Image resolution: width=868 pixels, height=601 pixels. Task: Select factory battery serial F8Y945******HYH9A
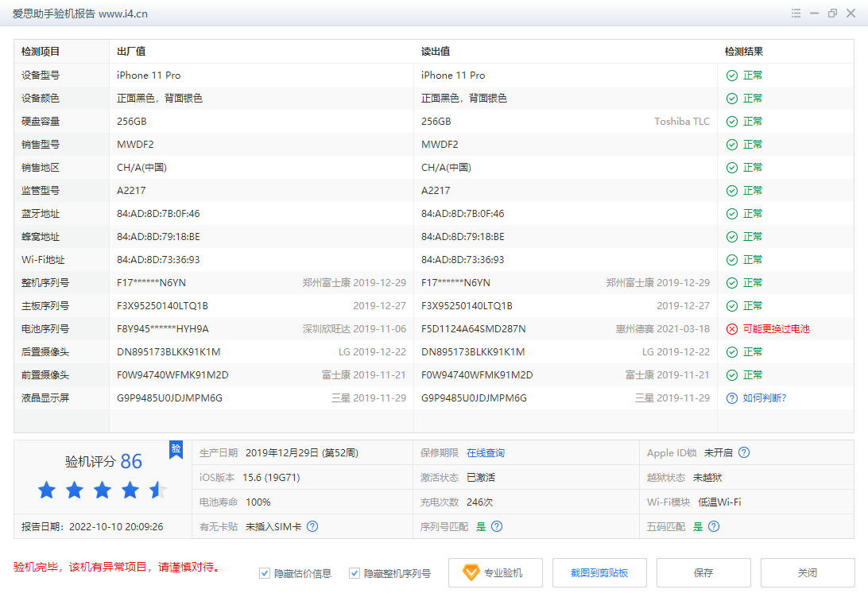(x=163, y=329)
